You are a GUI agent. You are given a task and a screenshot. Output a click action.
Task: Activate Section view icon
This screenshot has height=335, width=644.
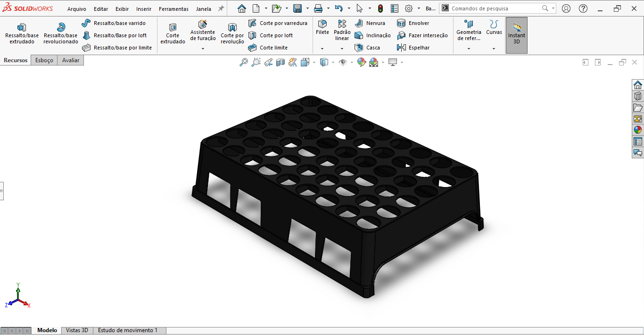click(x=281, y=62)
